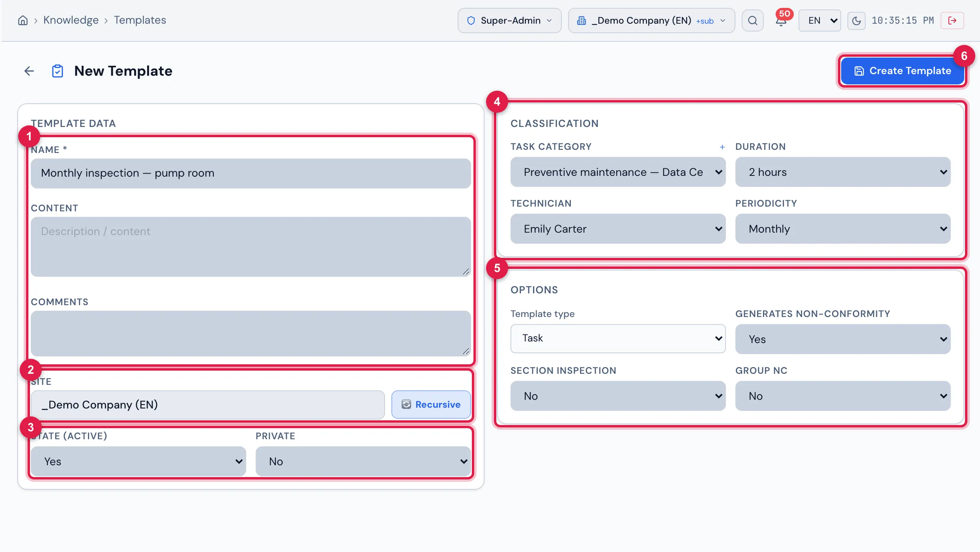This screenshot has width=980, height=552.
Task: Toggle dark mode moon icon
Action: (856, 21)
